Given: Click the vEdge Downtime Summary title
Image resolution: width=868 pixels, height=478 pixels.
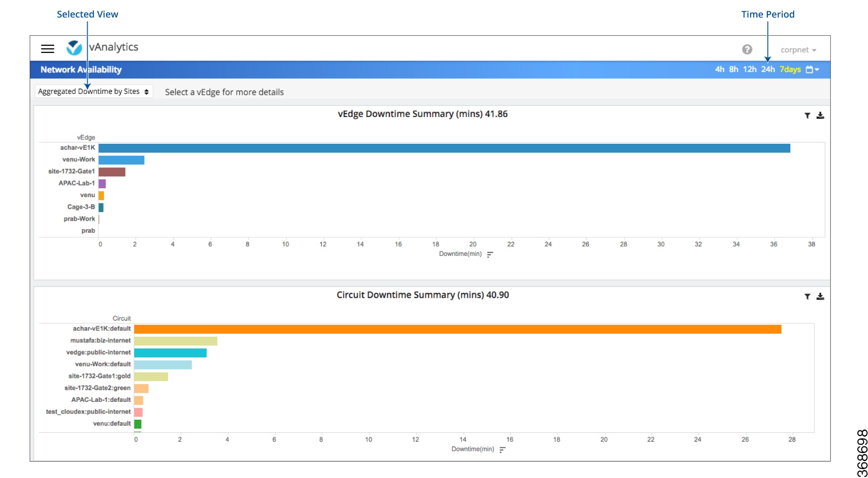Looking at the screenshot, I should pos(423,114).
